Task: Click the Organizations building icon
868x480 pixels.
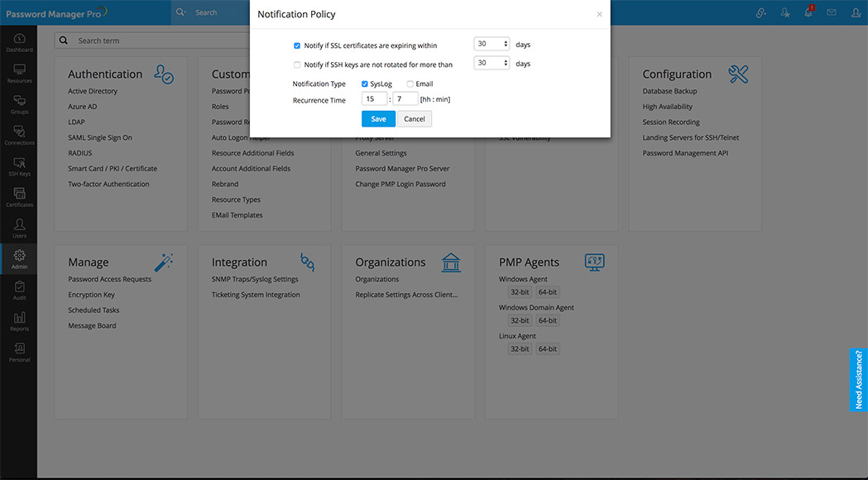Action: 451,262
